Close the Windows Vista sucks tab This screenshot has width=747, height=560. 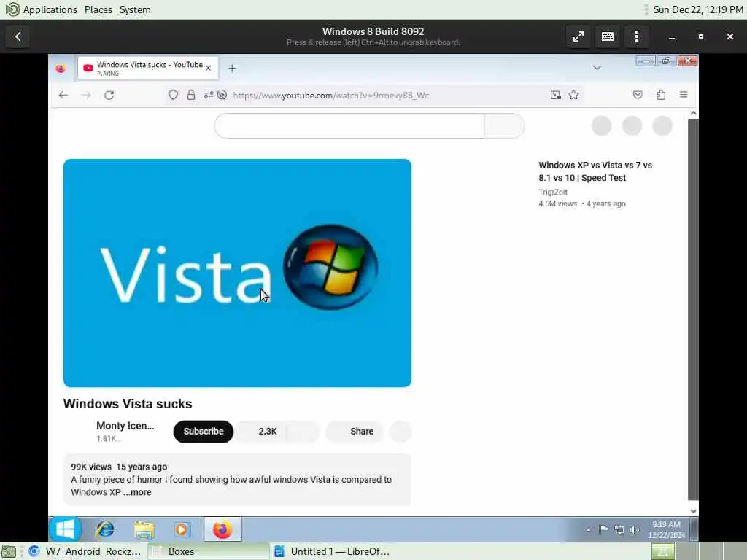point(208,68)
